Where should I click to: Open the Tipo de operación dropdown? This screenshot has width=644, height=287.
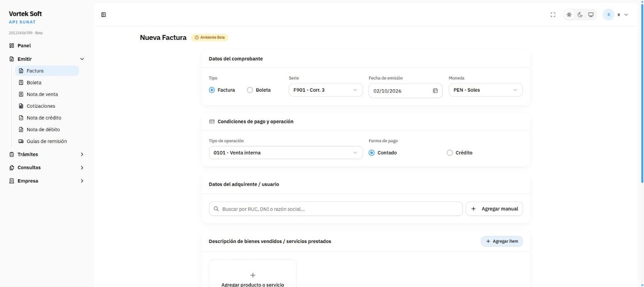click(x=286, y=153)
